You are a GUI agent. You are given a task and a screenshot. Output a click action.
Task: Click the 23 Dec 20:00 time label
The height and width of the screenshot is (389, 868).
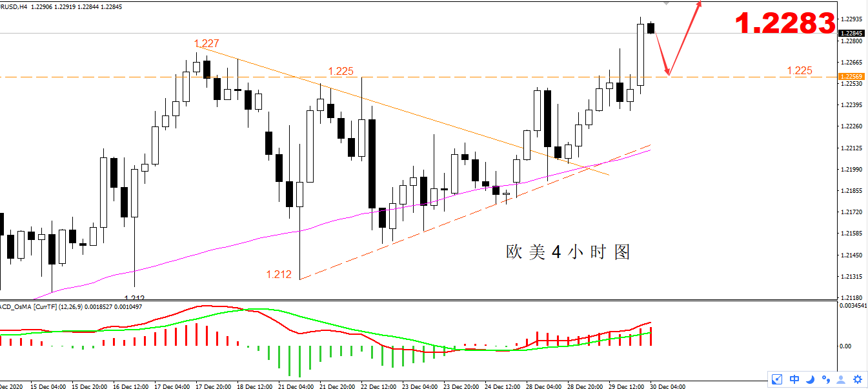(462, 386)
